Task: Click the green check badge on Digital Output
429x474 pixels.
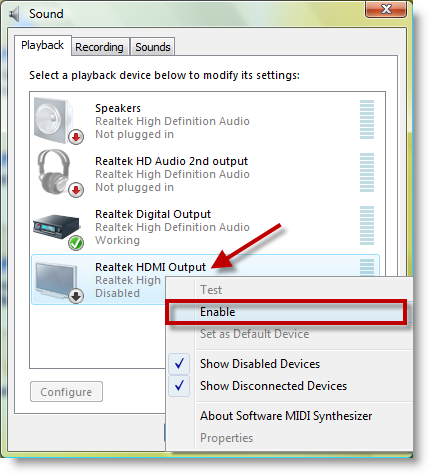Action: [76, 243]
